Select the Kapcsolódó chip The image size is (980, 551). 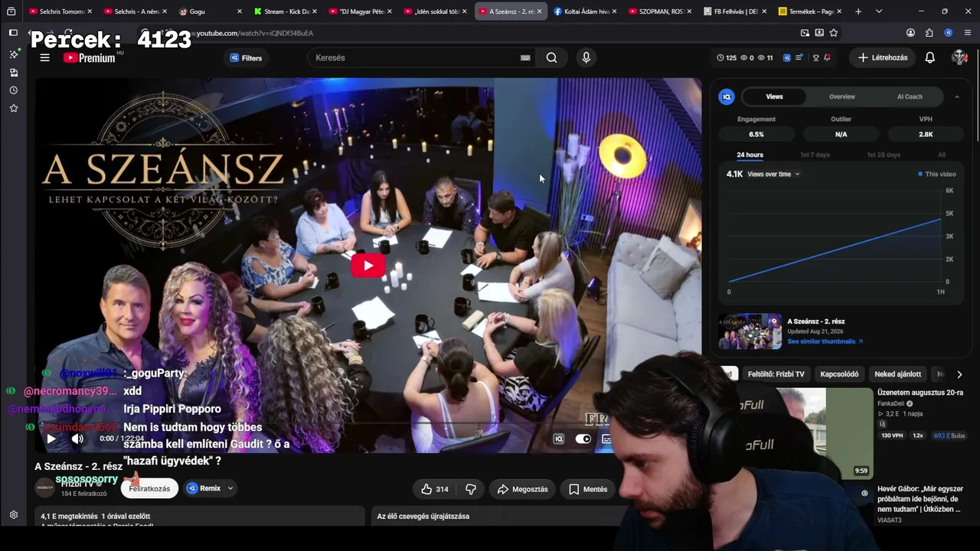839,374
